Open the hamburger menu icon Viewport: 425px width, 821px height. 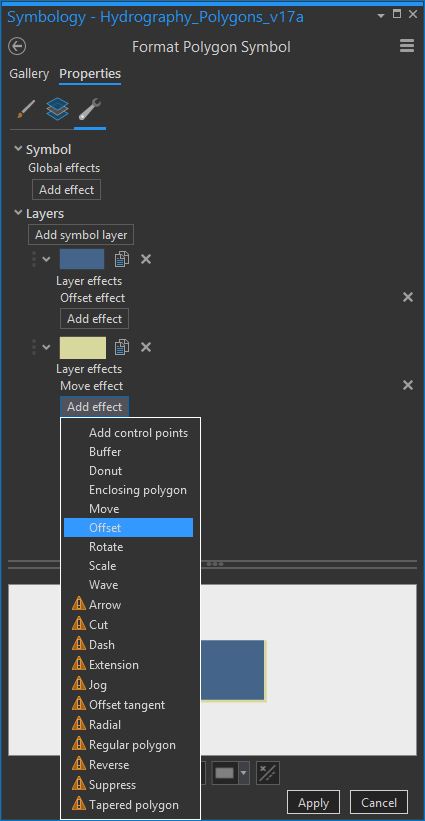(x=407, y=46)
